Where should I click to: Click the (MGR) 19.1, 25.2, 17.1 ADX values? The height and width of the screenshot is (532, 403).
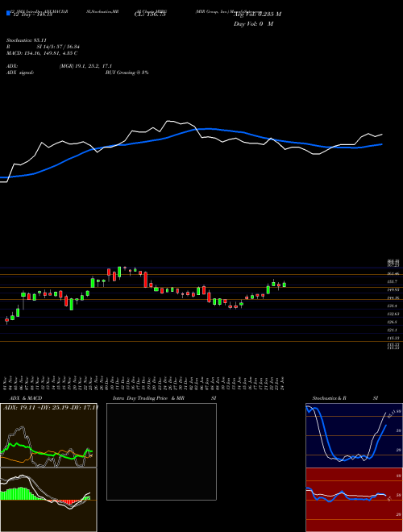(85, 66)
